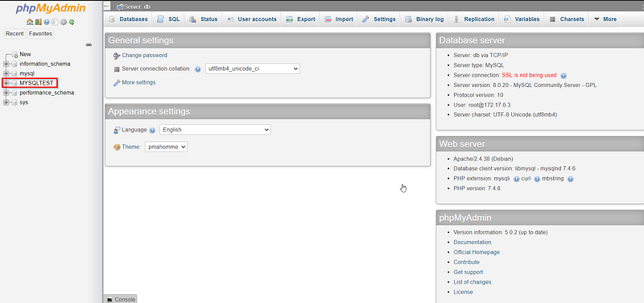
Task: Click the Get support link
Action: [469, 272]
